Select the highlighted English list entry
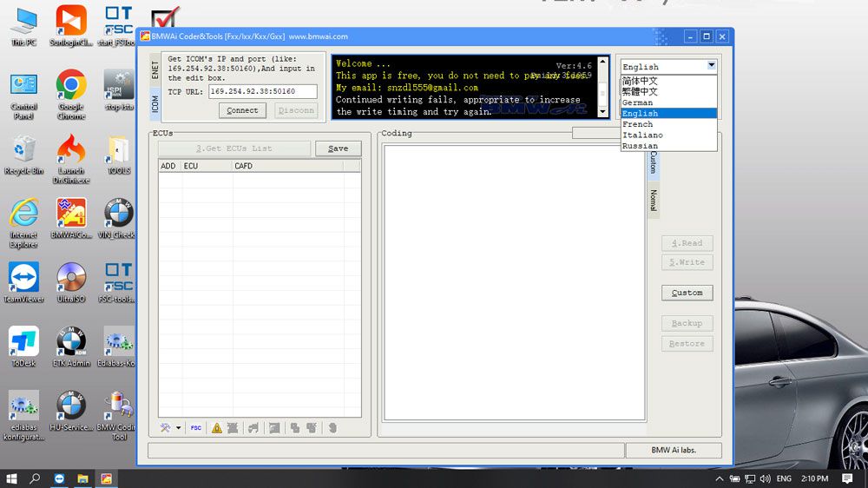The image size is (868, 488). (x=668, y=114)
